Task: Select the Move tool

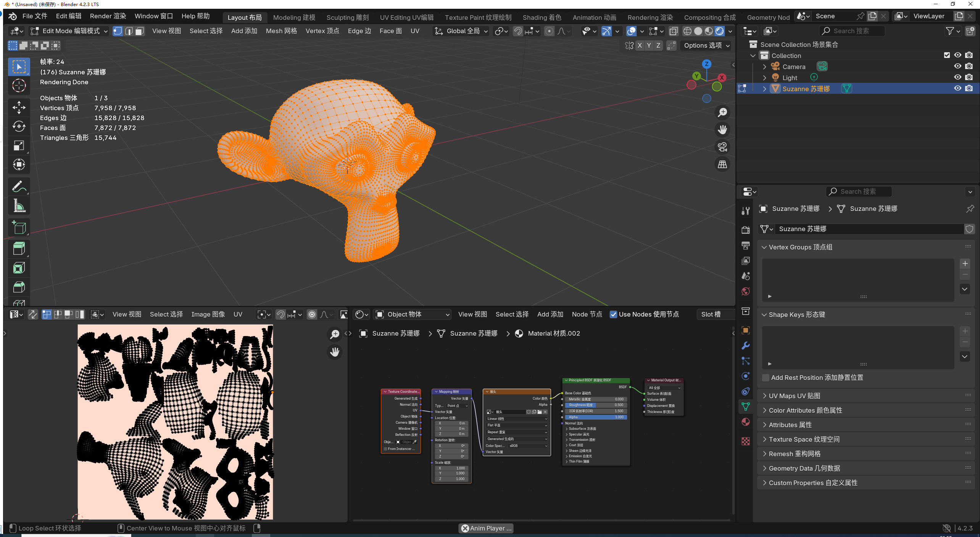Action: pos(19,108)
